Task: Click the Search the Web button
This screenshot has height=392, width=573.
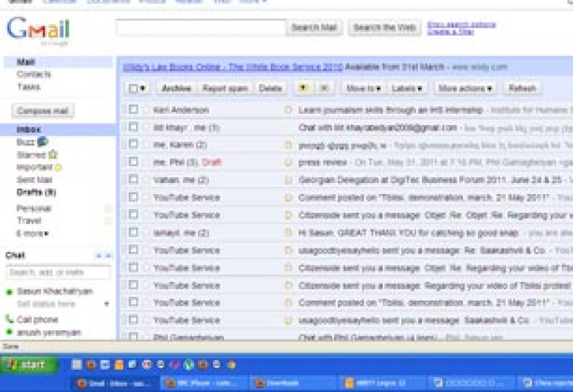Action: [385, 28]
